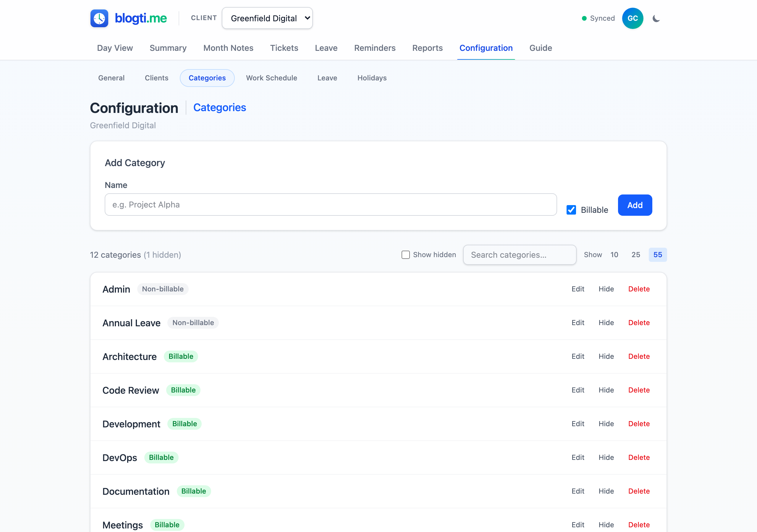Screen dimensions: 757x532
Task: Show 10 categories per page
Action: pos(614,255)
